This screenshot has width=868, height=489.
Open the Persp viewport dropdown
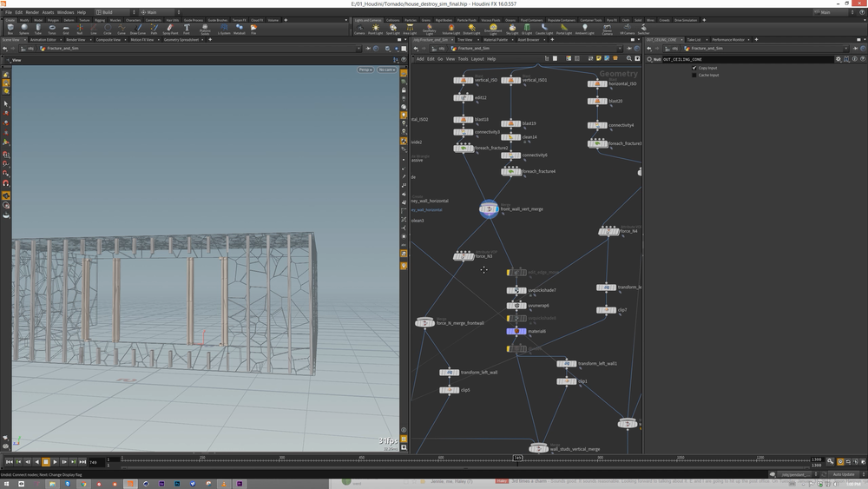point(365,69)
